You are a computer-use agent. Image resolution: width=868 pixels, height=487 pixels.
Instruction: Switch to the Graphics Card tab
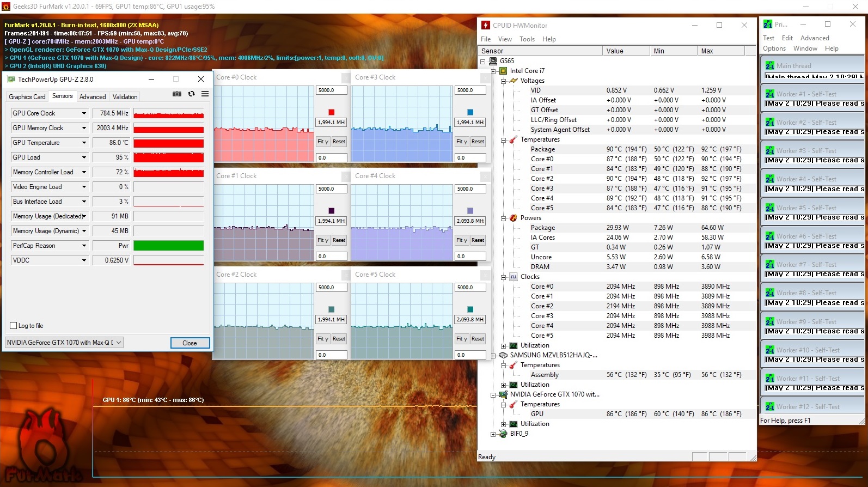pos(27,97)
